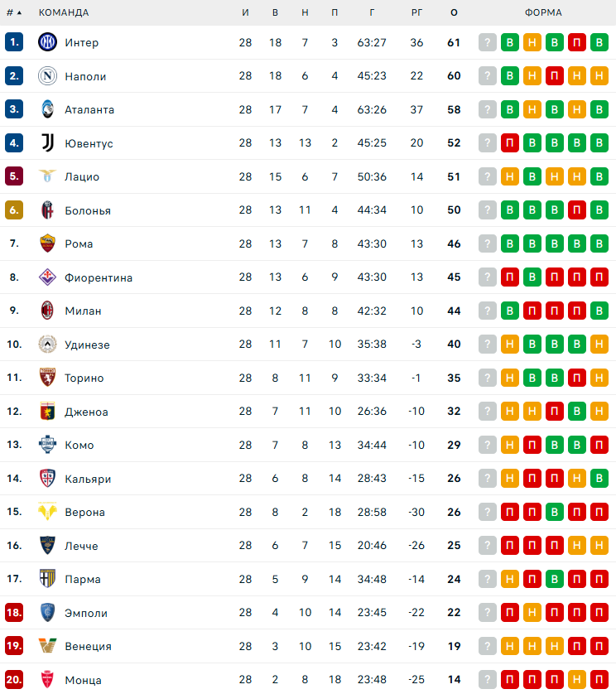Sort standings by О points column
616x694 pixels.
tap(454, 12)
